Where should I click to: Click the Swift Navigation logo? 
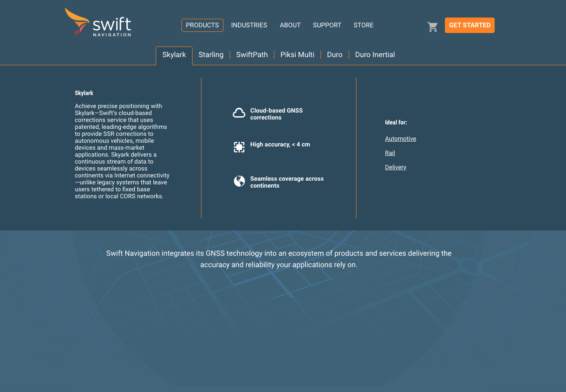98,22
